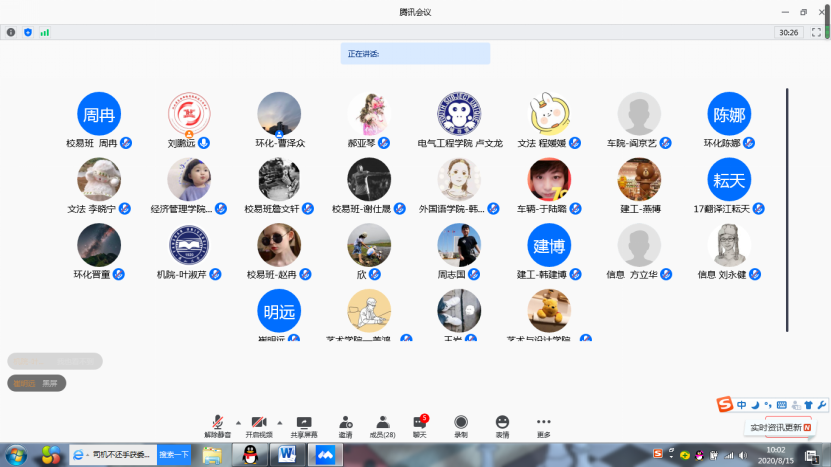Open the 表情 emoji reactions

coord(502,426)
